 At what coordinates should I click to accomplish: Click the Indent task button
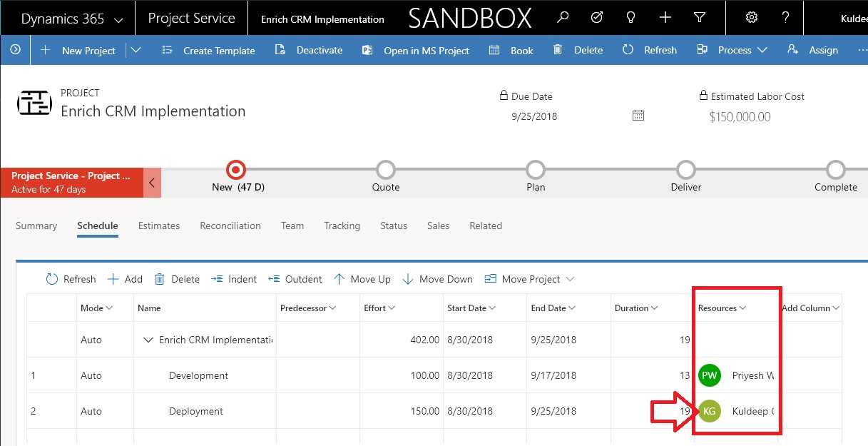pos(234,279)
